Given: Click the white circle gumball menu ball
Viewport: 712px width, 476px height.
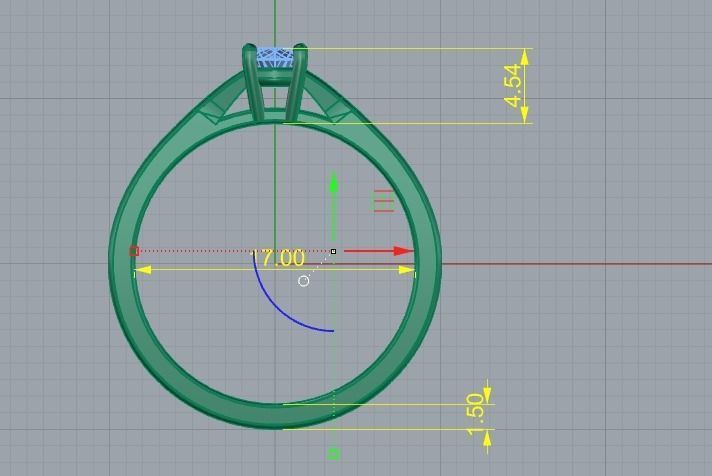Looking at the screenshot, I should [303, 281].
